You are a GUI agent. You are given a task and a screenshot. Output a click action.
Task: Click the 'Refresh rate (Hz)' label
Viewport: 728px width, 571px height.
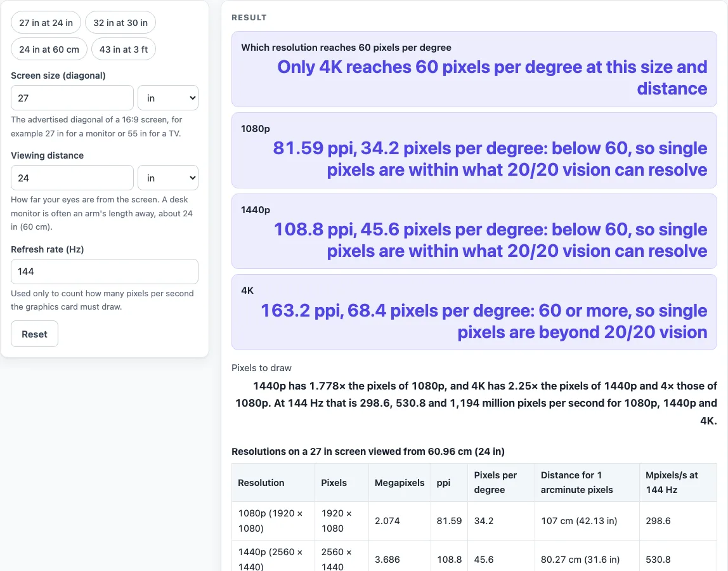coord(48,249)
